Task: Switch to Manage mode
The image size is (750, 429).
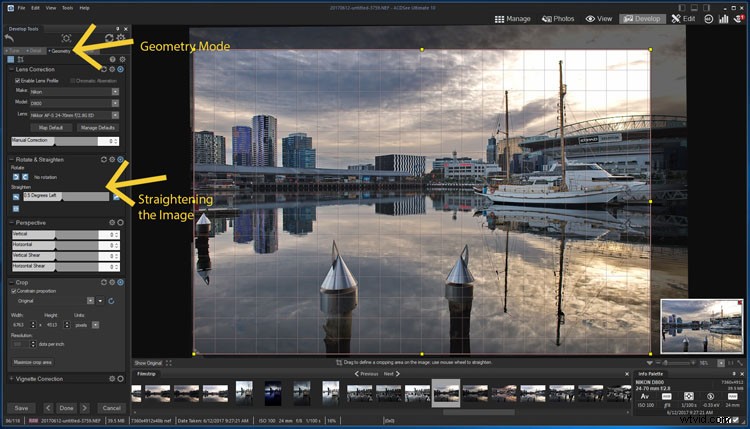Action: (x=512, y=19)
